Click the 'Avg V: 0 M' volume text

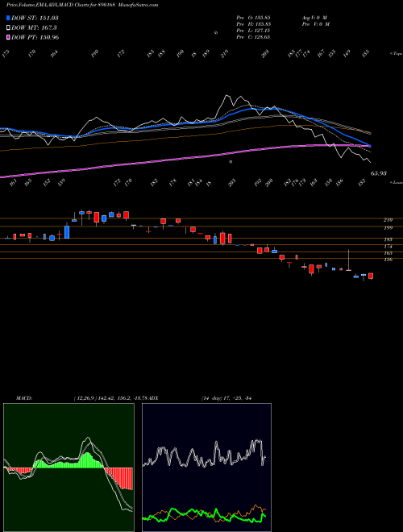click(315, 18)
